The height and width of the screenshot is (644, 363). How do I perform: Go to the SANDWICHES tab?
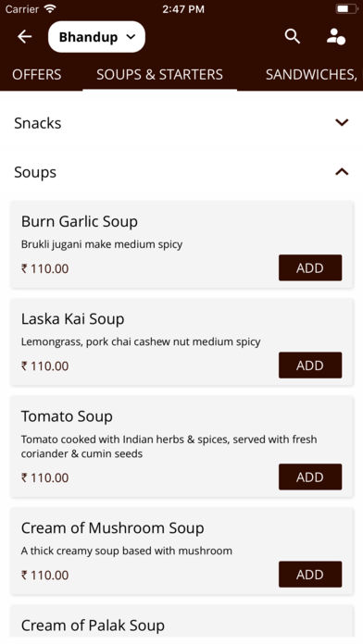pos(311,75)
